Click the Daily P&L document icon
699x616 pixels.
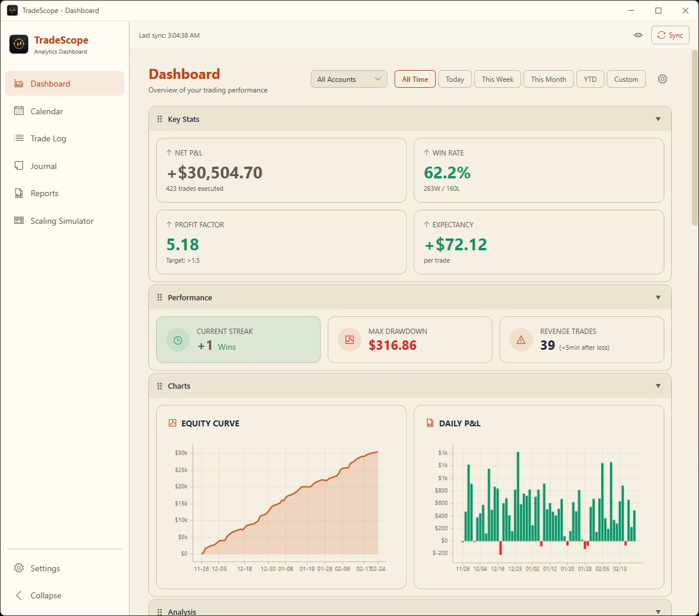pyautogui.click(x=430, y=423)
